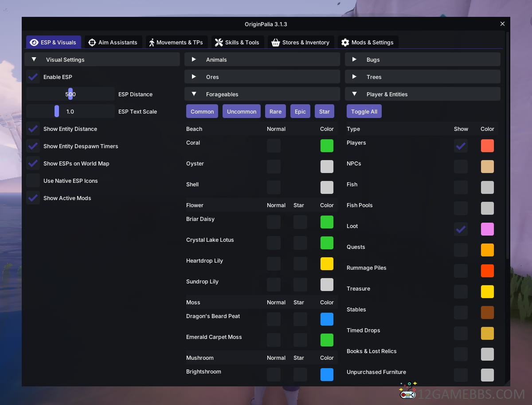Check the Coral Normal checkbox
Viewport: 532px width, 405px height.
[x=274, y=145]
